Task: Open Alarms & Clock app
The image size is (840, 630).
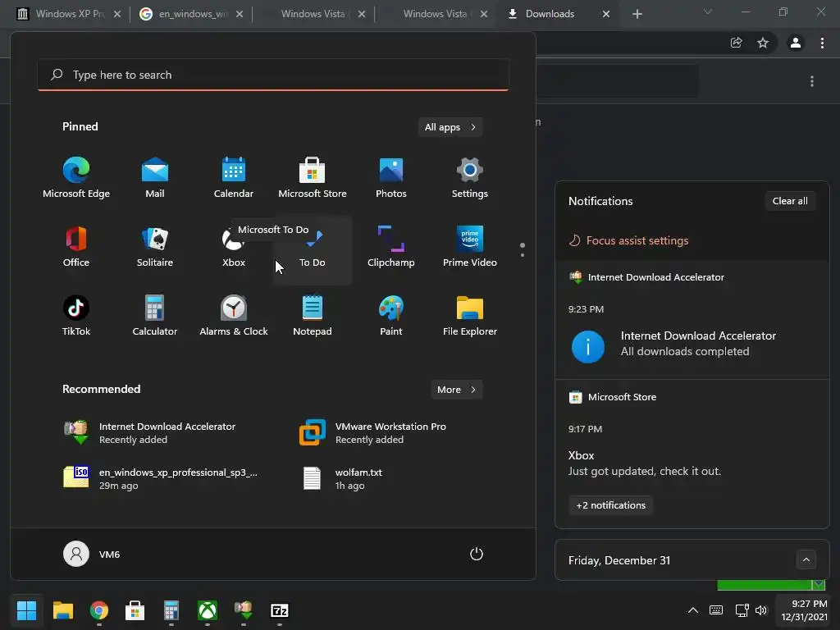Action: click(234, 316)
